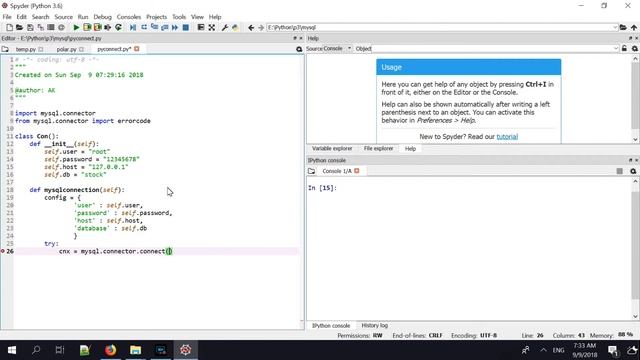This screenshot has height=360, width=640.
Task: Browse console tabs folder icon
Action: click(311, 171)
